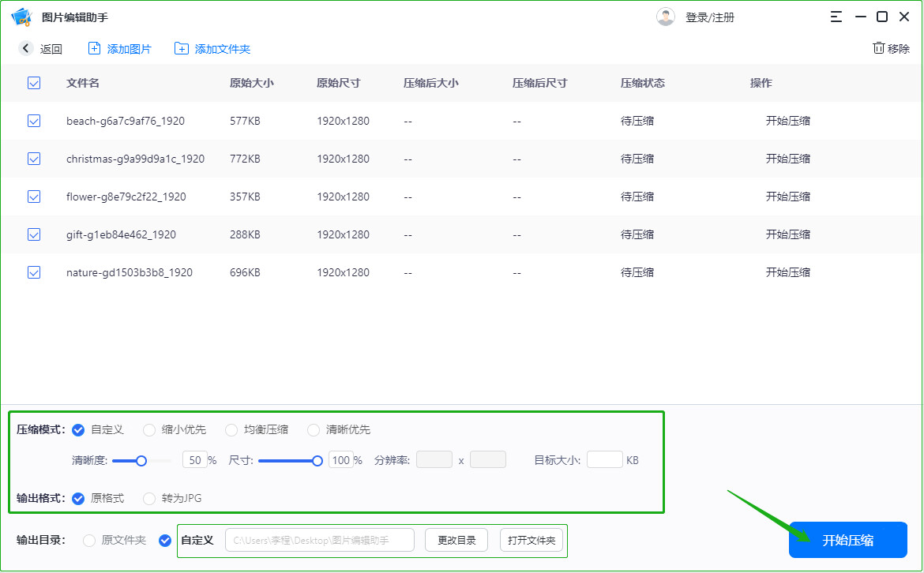Click the 696KB size cell
This screenshot has width=924, height=573.
[x=245, y=272]
